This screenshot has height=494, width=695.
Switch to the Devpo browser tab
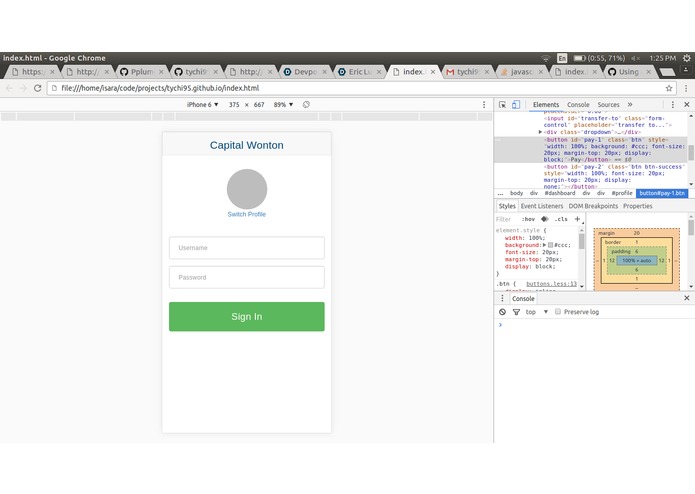pos(305,72)
